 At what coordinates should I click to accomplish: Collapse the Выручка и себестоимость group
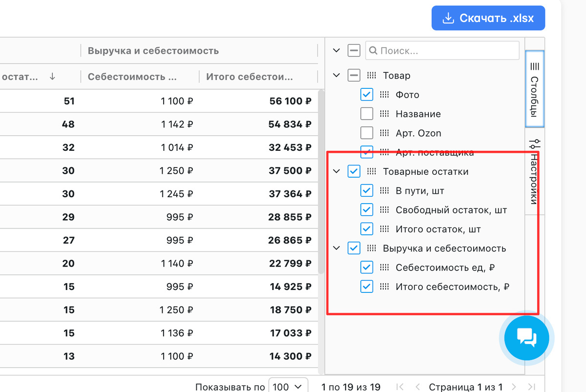coord(336,248)
